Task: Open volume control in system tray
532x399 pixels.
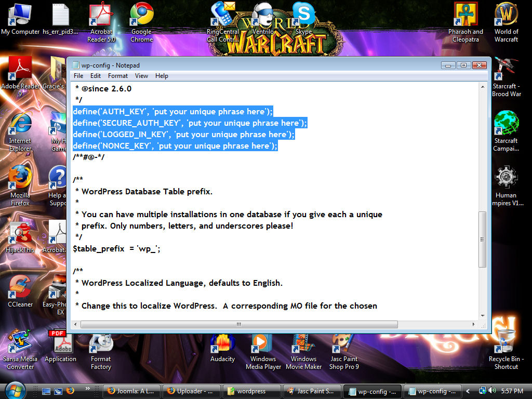Action: (493, 391)
